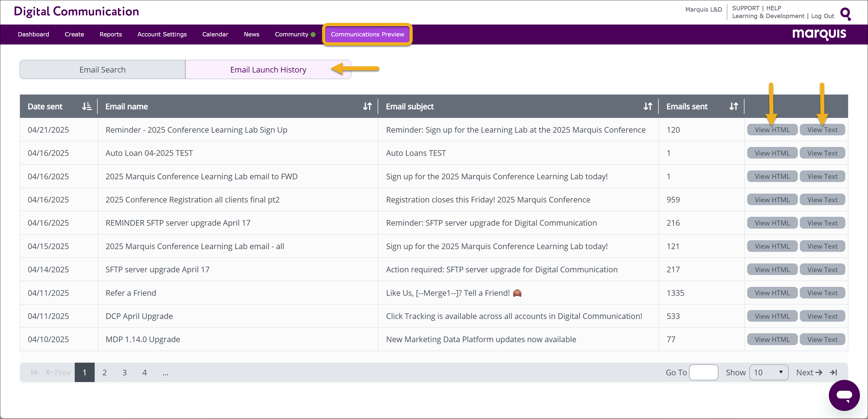Image resolution: width=868 pixels, height=419 pixels.
Task: Click the Prev page button
Action: (58, 372)
